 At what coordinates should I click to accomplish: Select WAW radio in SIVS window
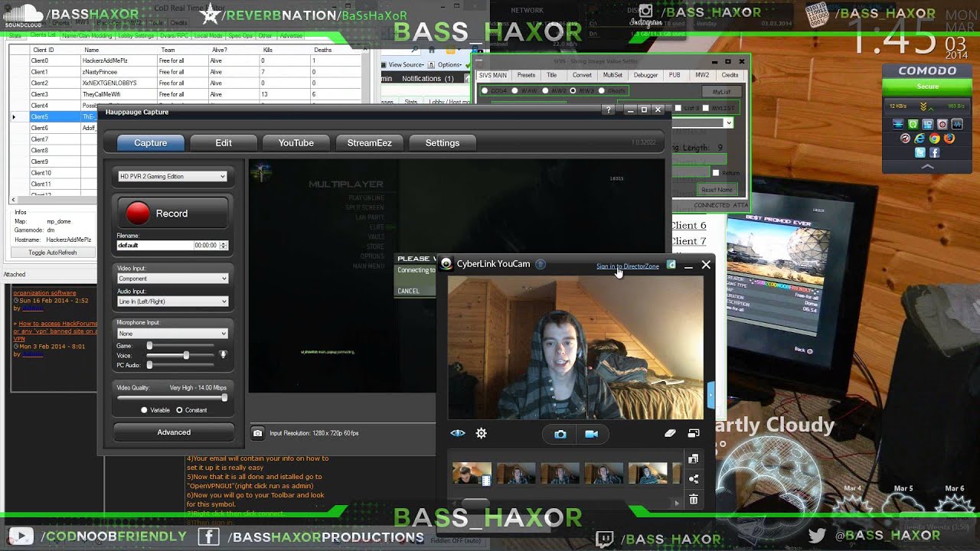point(514,90)
